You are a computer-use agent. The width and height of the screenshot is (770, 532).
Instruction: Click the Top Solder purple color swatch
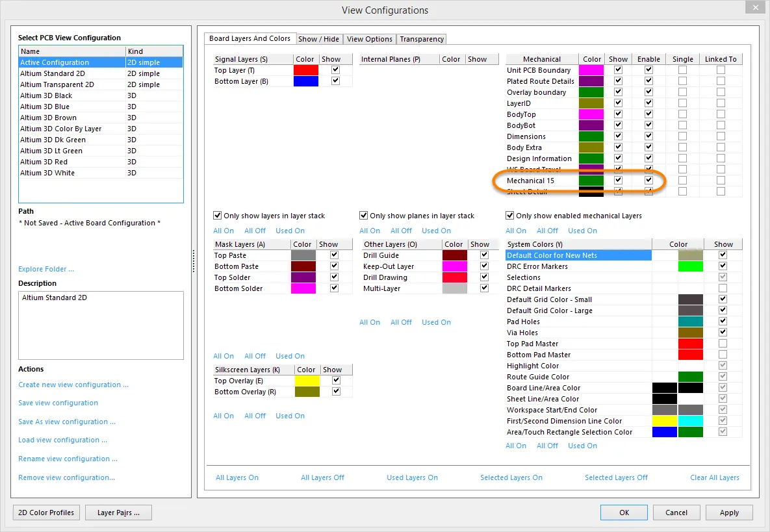click(303, 277)
